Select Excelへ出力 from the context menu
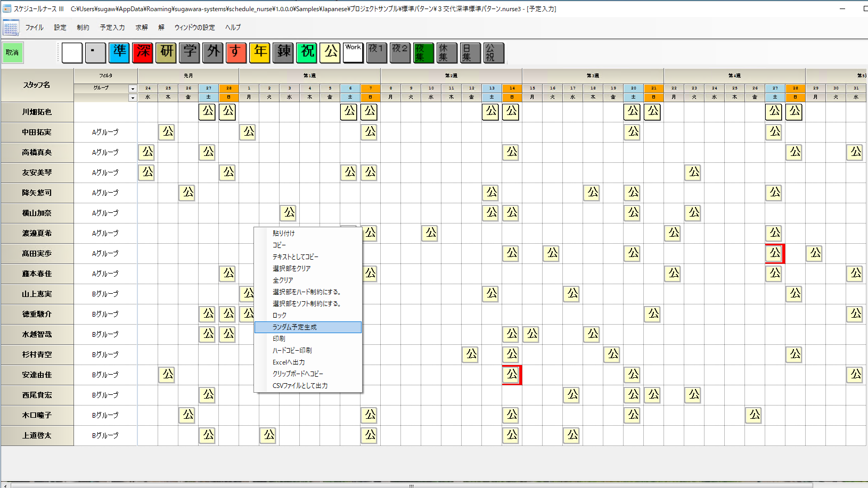868x488 pixels. click(x=308, y=362)
